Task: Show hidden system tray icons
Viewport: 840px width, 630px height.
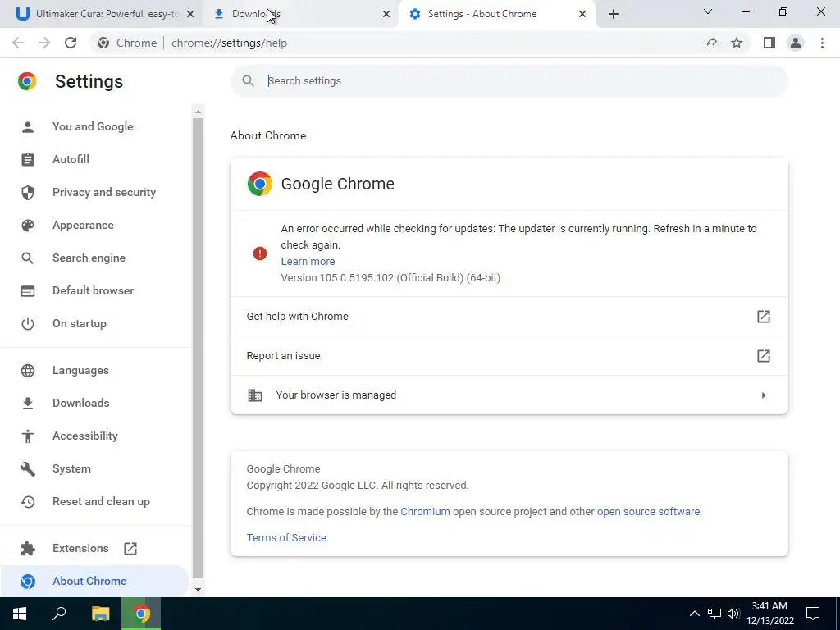Action: tap(694, 614)
